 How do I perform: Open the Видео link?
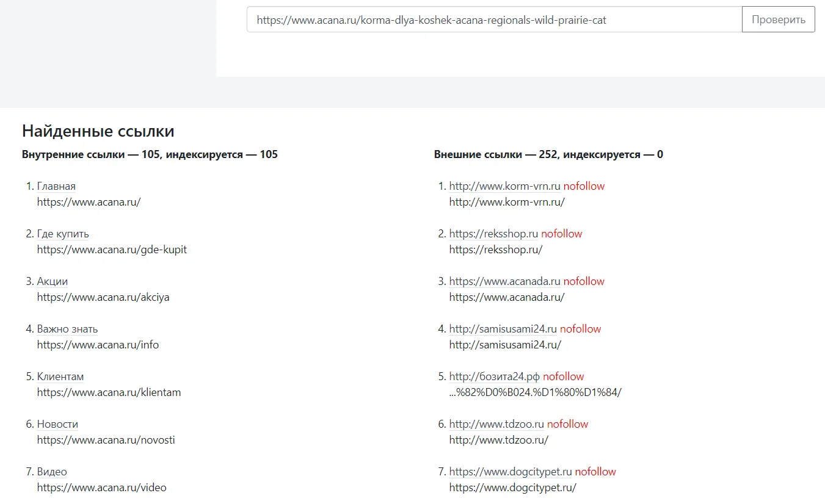click(x=52, y=472)
